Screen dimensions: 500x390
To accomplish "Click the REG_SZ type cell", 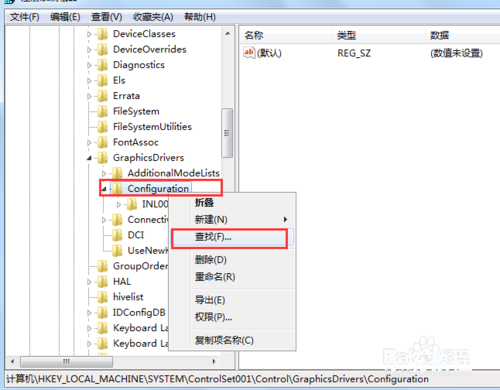I will (x=354, y=53).
